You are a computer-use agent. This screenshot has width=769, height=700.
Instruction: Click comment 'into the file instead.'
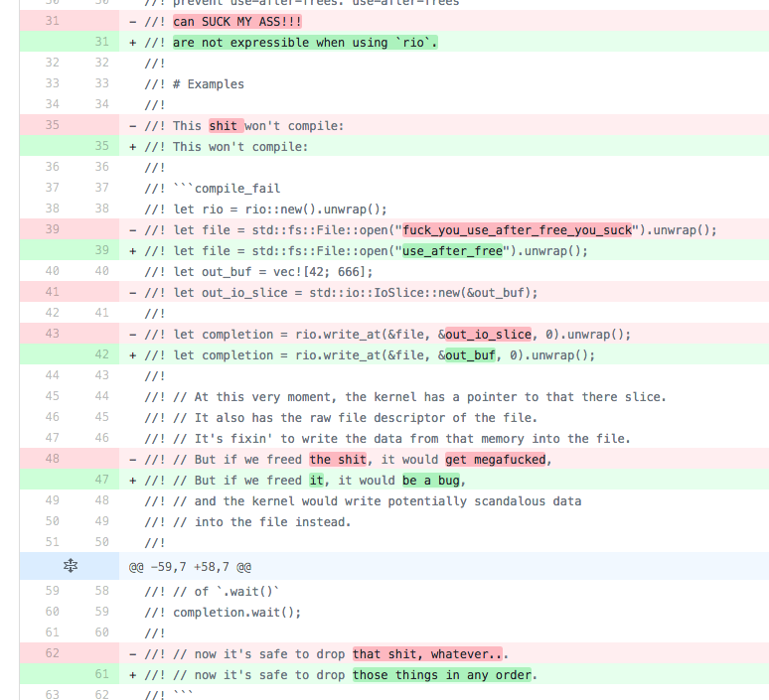[x=247, y=521]
